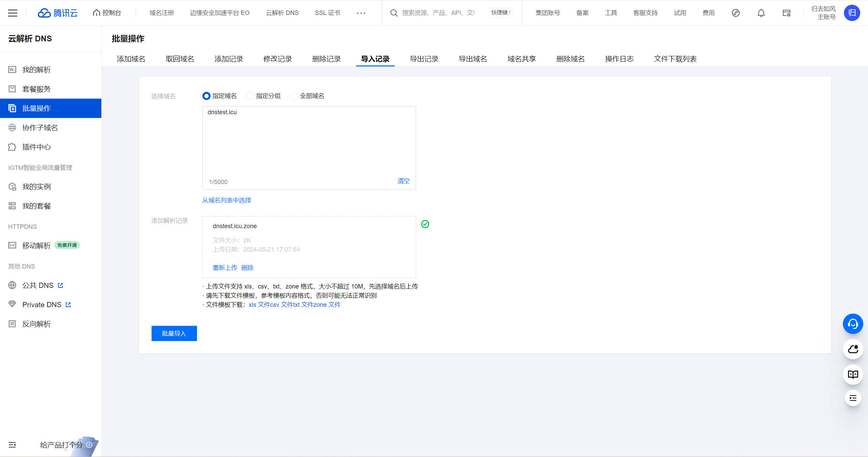This screenshot has width=868, height=457.
Task: Open the user avatar icon
Action: tap(852, 13)
